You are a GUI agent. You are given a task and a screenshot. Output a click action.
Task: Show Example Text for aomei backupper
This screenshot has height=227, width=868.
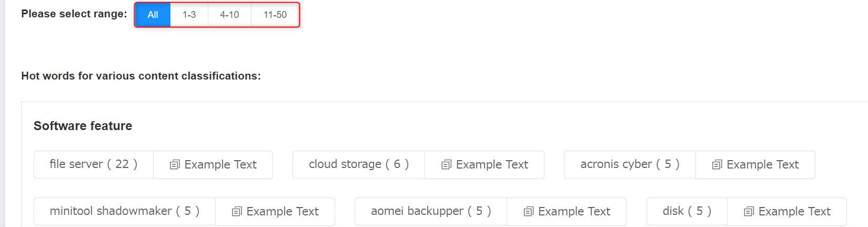(x=567, y=212)
